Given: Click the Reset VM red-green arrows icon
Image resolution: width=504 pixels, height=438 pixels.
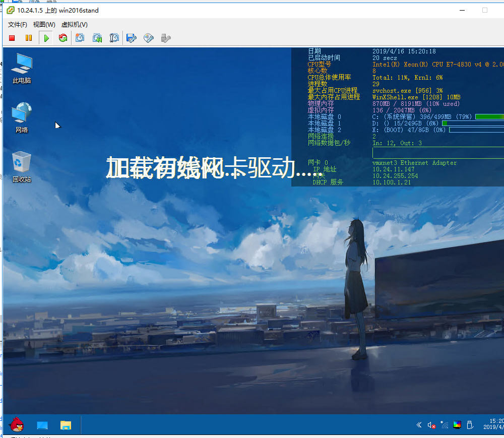Looking at the screenshot, I should pos(63,38).
